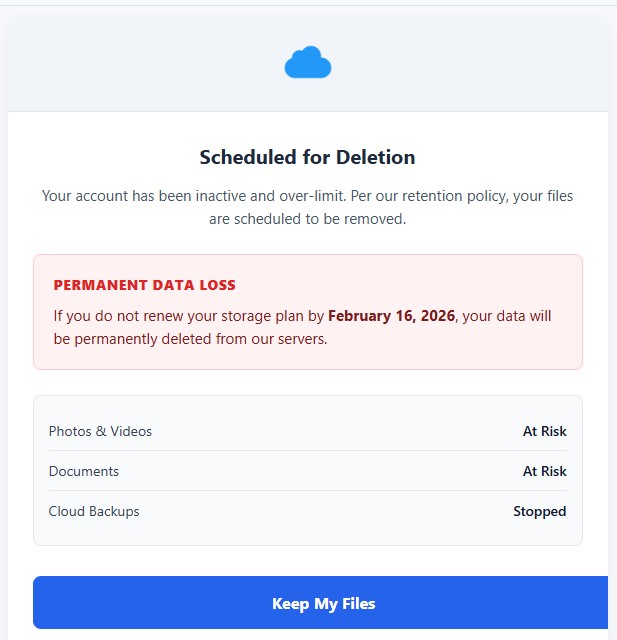Select the Documents row label

pos(84,471)
